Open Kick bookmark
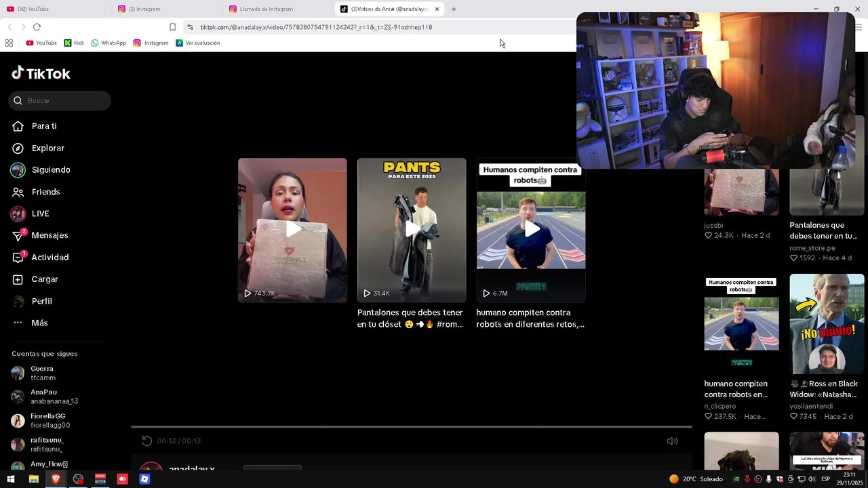 pos(74,43)
